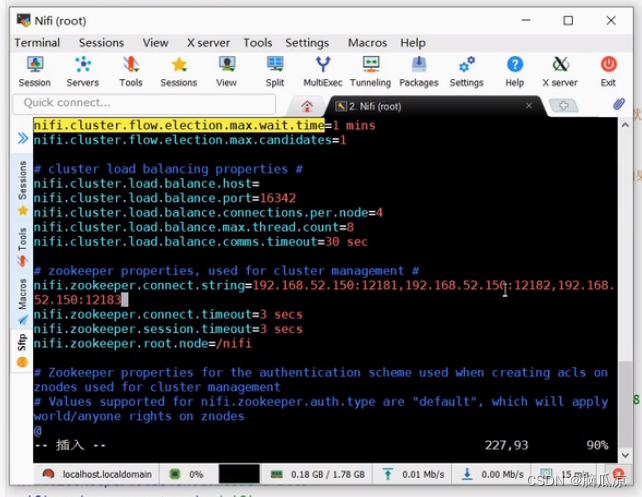This screenshot has width=642, height=497.
Task: Click the nifi.cluster.load.balance.comms.timeout line
Action: click(x=201, y=242)
